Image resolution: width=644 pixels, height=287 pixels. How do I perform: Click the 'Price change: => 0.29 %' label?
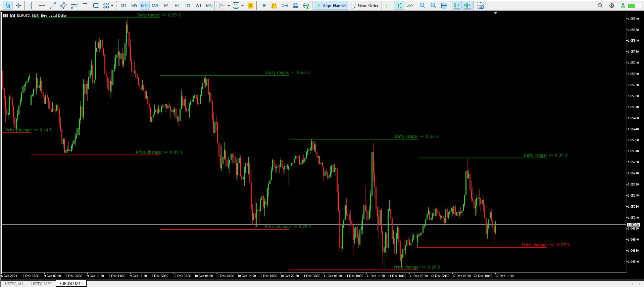point(417,267)
